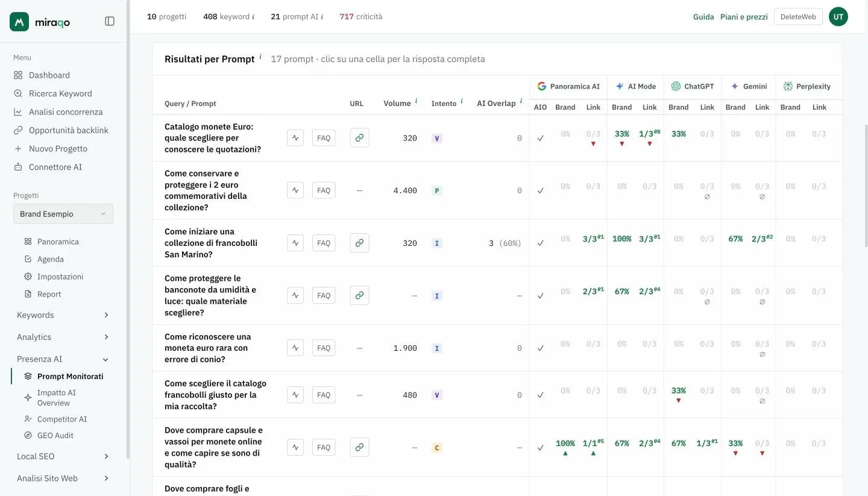Click the 100% AI Mode brand cell for San Marino
This screenshot has height=496, width=868.
pyautogui.click(x=621, y=239)
